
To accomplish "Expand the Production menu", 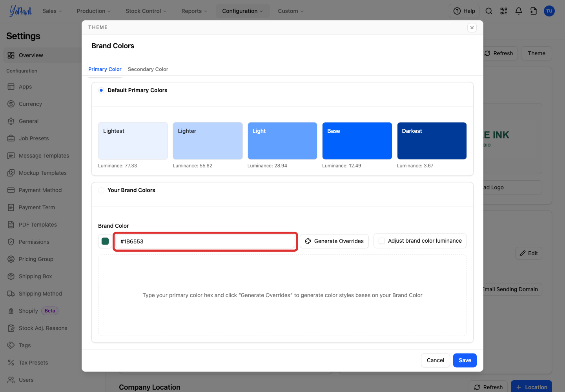I will click(94, 11).
